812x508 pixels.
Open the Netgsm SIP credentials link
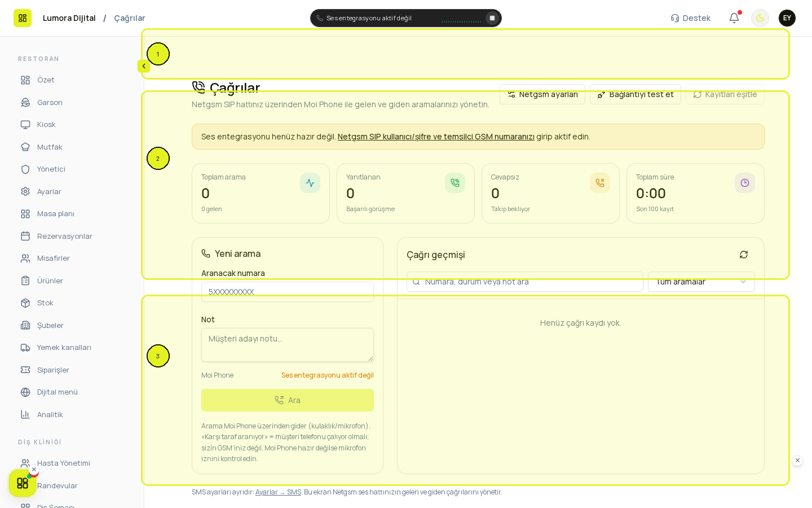tap(436, 137)
